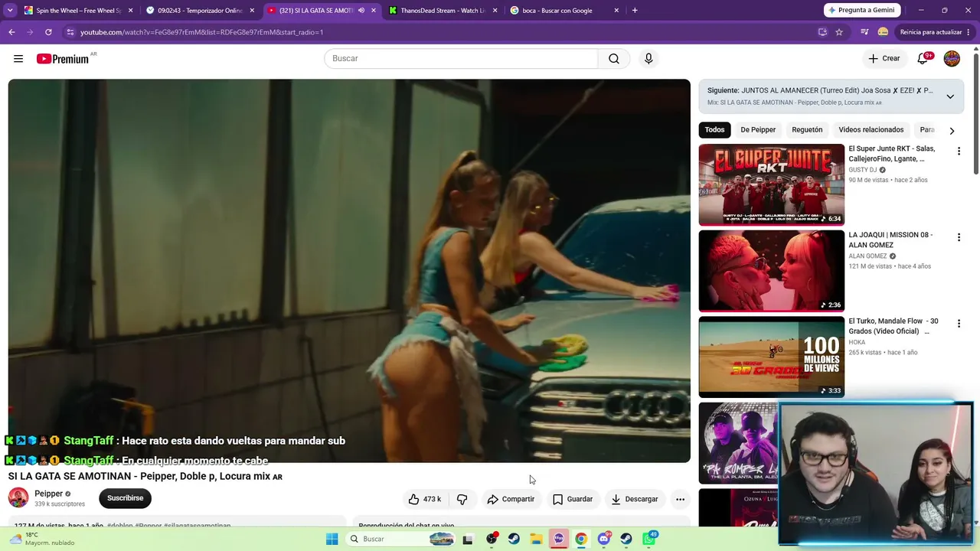Expand the mix playlist panel
This screenshot has height=551, width=980.
coord(950,96)
